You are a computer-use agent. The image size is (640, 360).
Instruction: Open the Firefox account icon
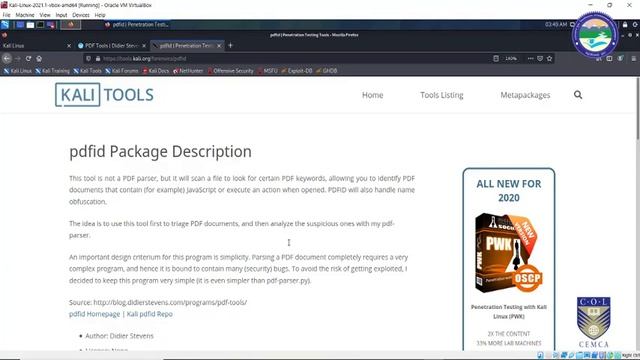[620, 58]
